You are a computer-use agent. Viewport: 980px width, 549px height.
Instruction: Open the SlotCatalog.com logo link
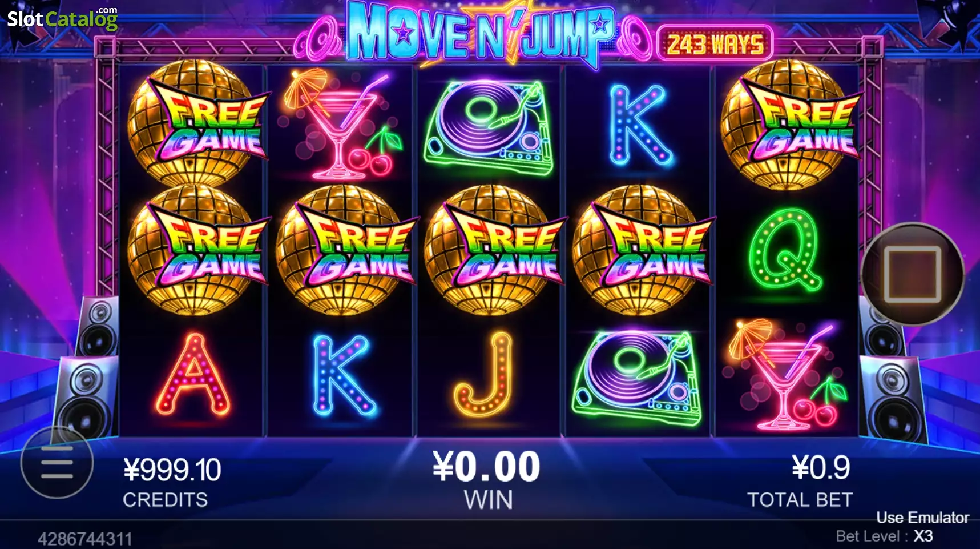coord(62,18)
